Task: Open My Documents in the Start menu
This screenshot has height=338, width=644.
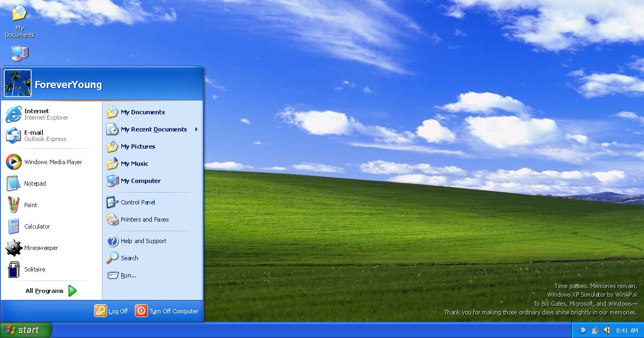Action: 152,112
